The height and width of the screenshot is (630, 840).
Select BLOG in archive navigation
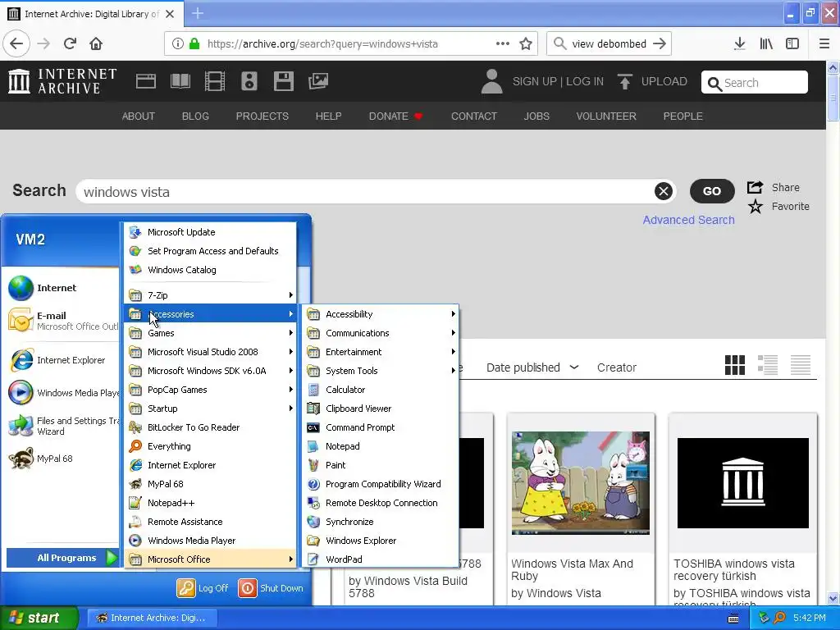[x=195, y=116]
